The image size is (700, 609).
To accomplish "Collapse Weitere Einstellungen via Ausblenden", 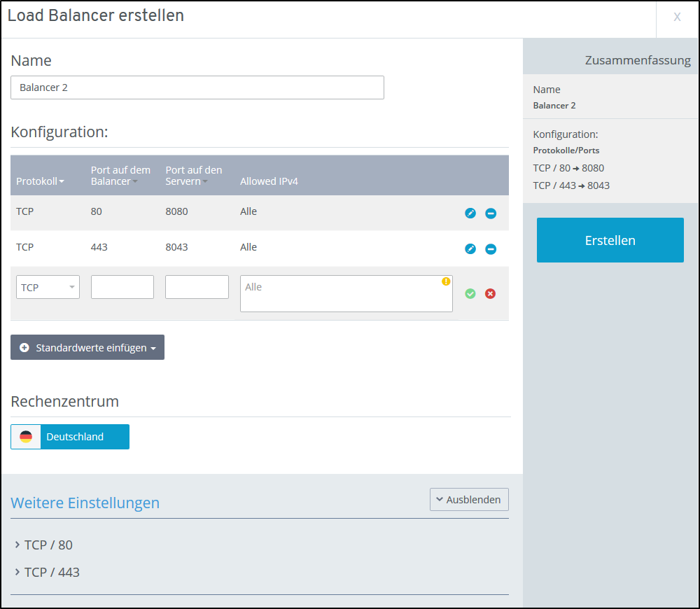I will (468, 499).
